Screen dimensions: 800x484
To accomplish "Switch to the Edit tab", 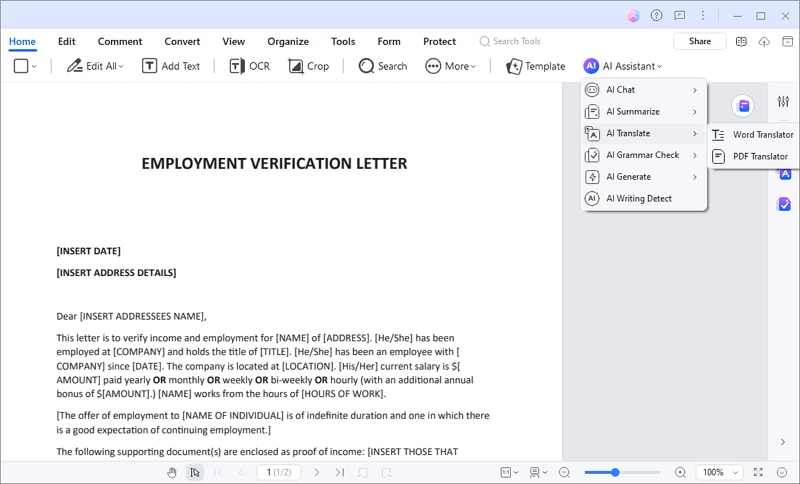I will (66, 41).
